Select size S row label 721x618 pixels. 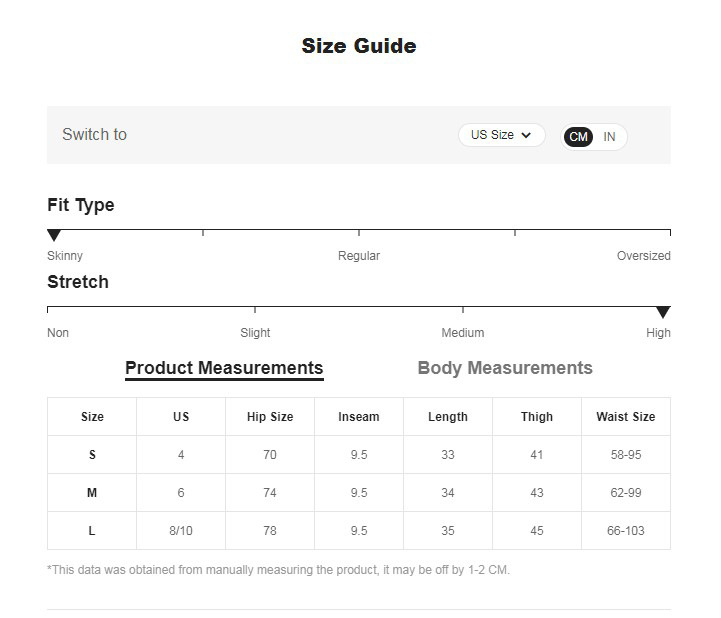(x=92, y=455)
